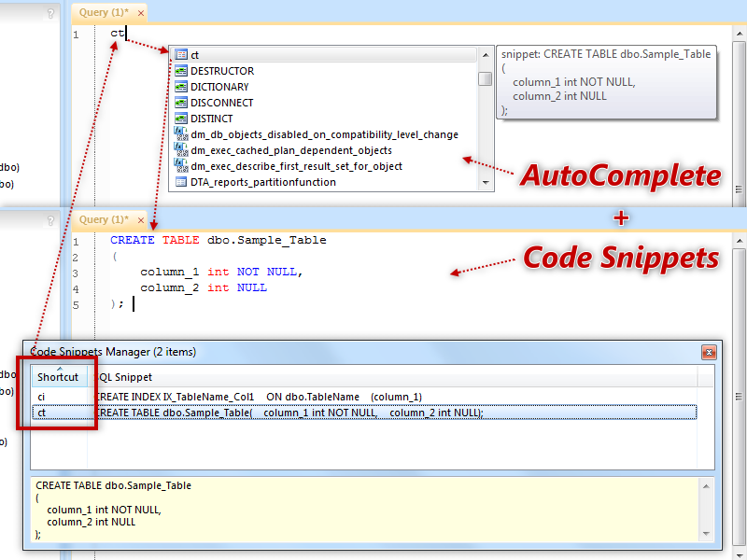
Task: Sort snippets by the Shortcut column header
Action: (x=59, y=377)
